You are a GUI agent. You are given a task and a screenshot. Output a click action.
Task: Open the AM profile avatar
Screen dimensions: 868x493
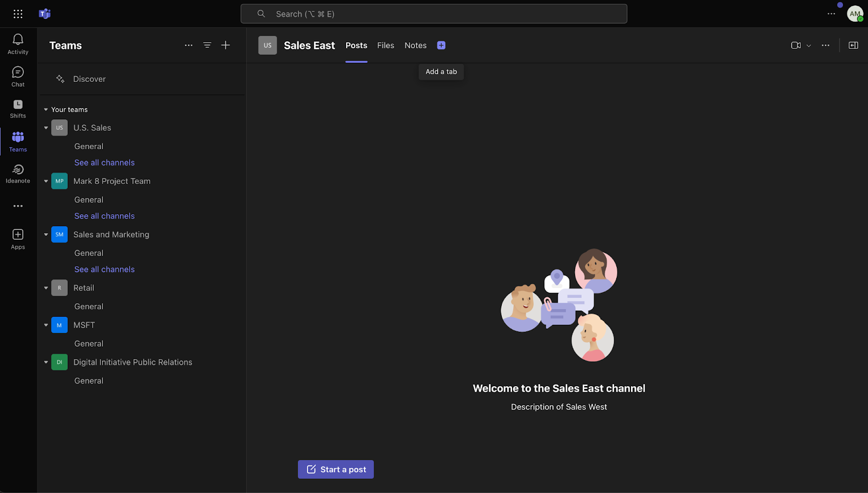pos(855,14)
